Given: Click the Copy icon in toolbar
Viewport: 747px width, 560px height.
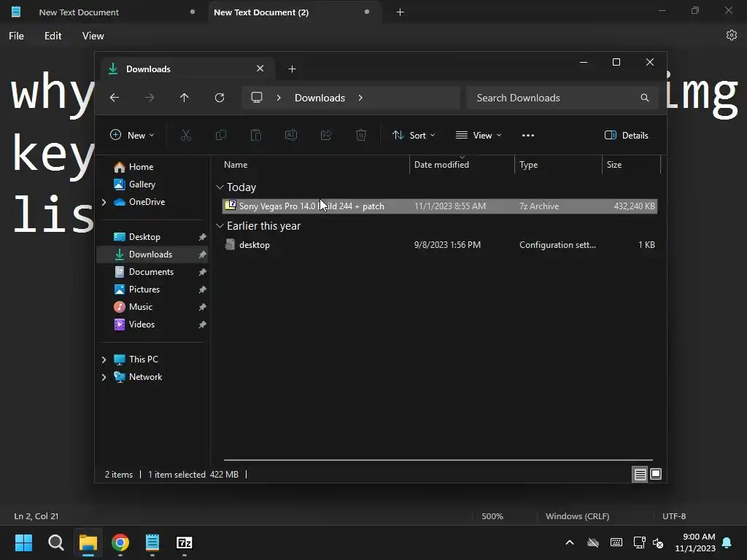Looking at the screenshot, I should pyautogui.click(x=221, y=135).
